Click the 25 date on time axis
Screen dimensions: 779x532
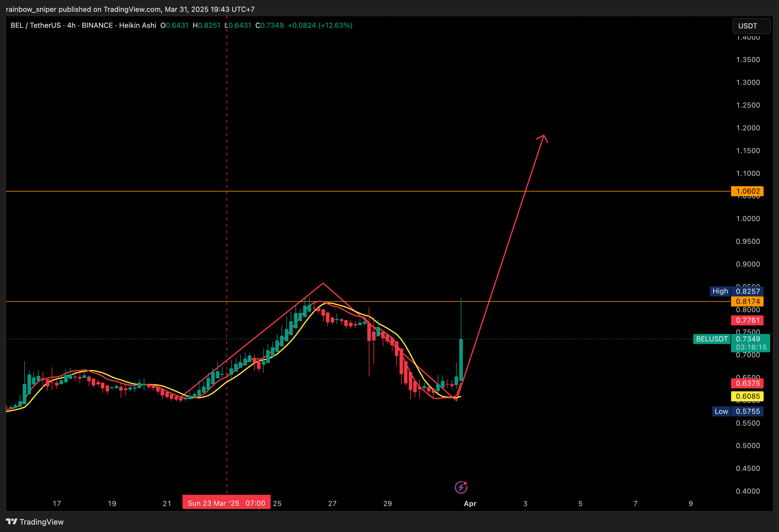pos(277,504)
